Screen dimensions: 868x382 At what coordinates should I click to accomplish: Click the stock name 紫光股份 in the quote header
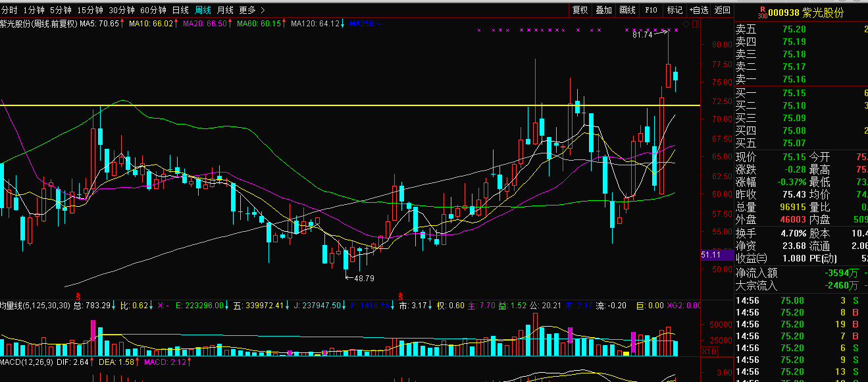tap(825, 13)
